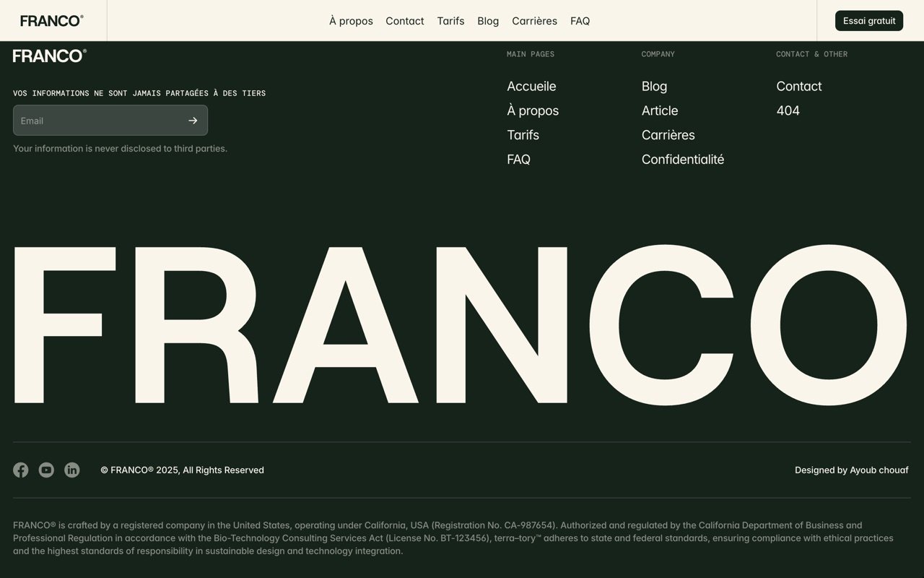The width and height of the screenshot is (924, 578).
Task: Open FAQ in the top navigation
Action: (580, 21)
